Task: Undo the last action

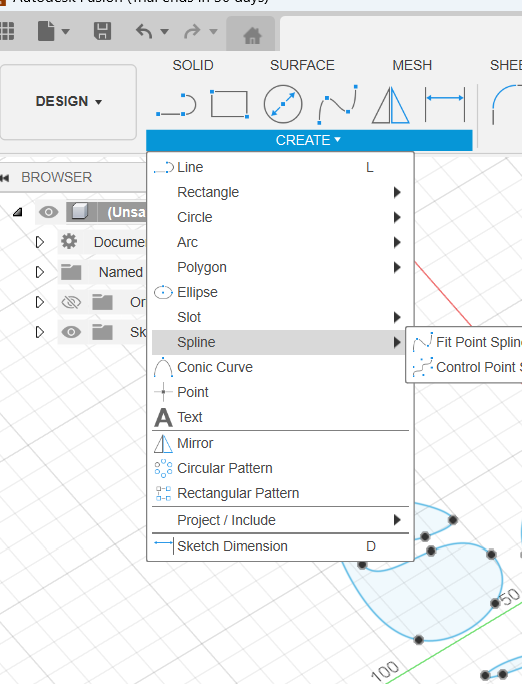Action: coord(144,31)
